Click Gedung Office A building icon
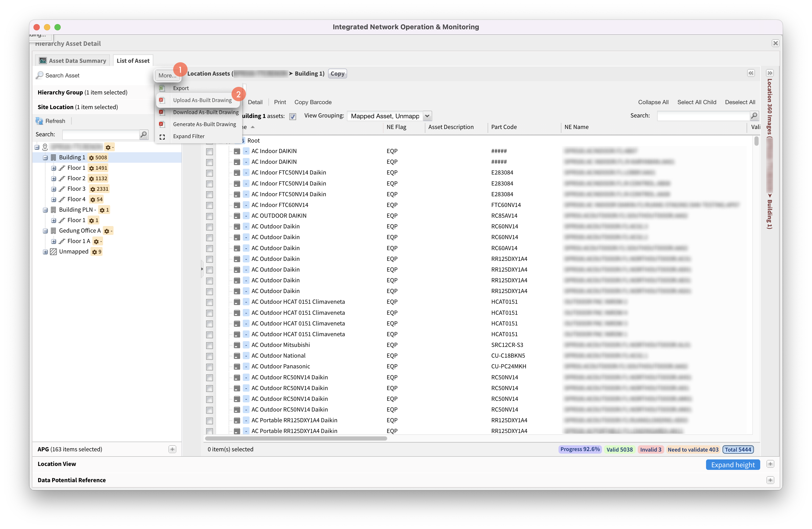 [53, 231]
